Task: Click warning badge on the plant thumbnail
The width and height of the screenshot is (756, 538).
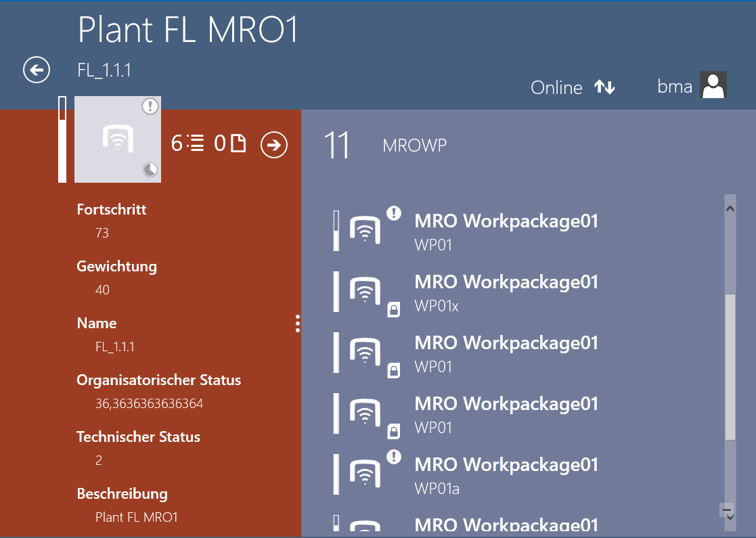Action: [x=150, y=106]
